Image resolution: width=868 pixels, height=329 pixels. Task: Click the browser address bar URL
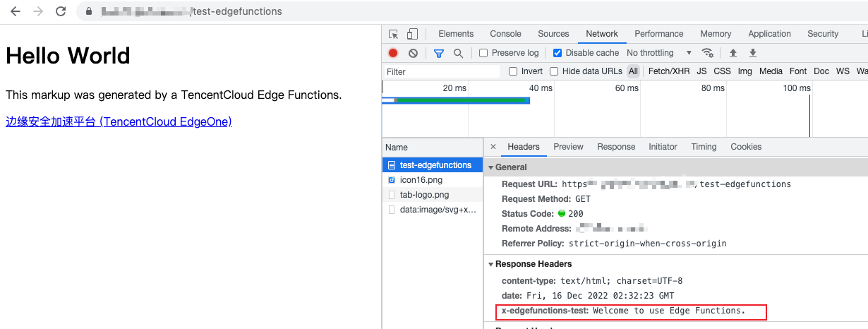point(191,12)
